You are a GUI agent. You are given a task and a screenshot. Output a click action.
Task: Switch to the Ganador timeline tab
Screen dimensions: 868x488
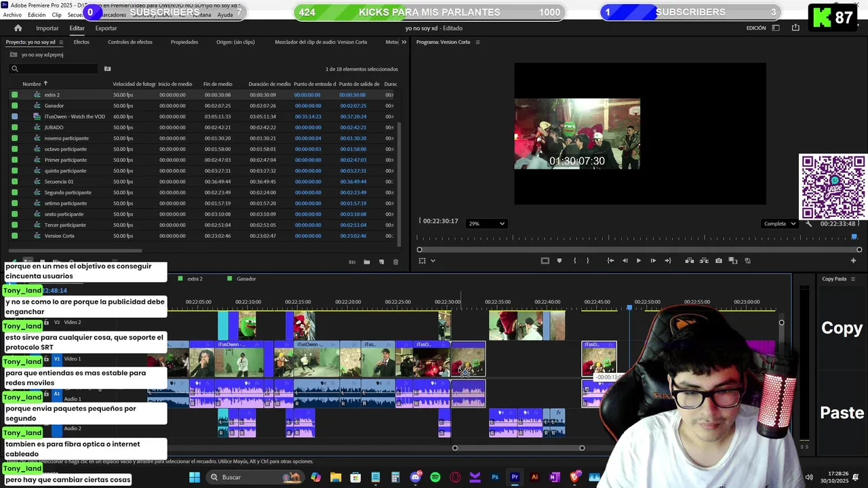coord(246,279)
